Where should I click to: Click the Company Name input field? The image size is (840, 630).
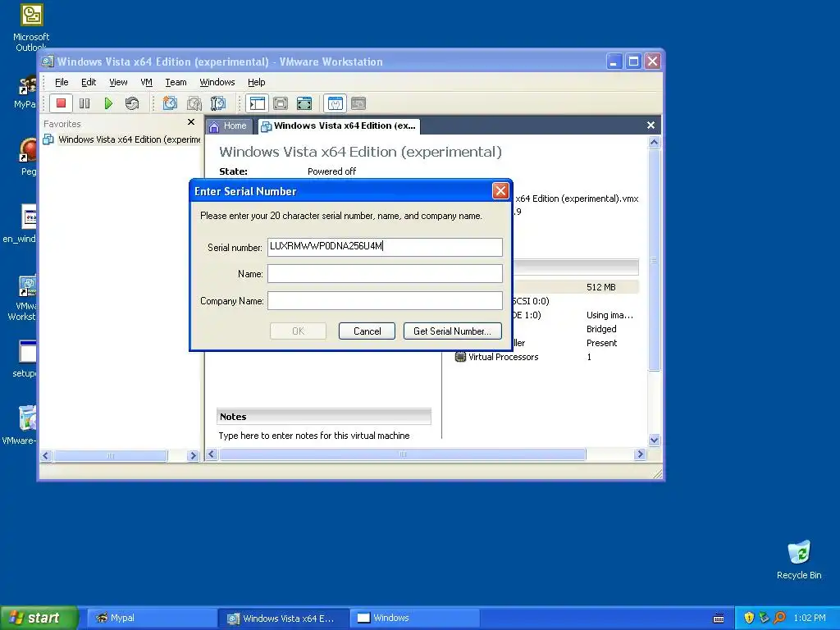click(385, 300)
